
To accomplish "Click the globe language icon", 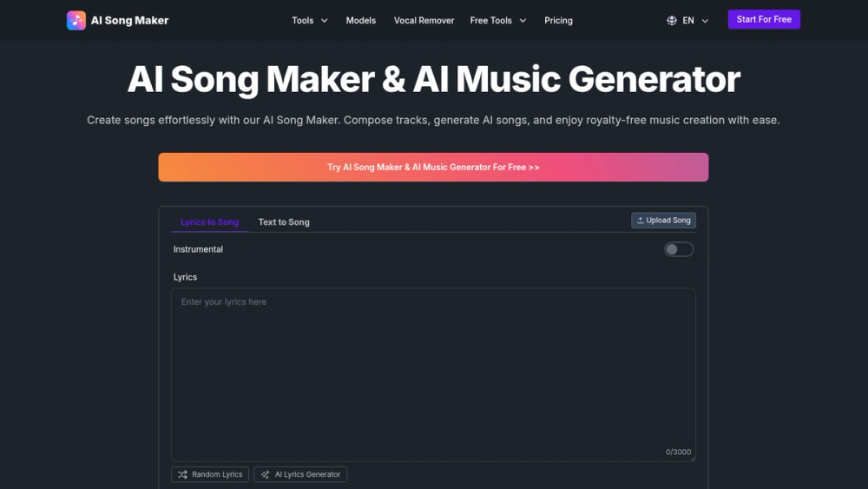I will [x=672, y=21].
